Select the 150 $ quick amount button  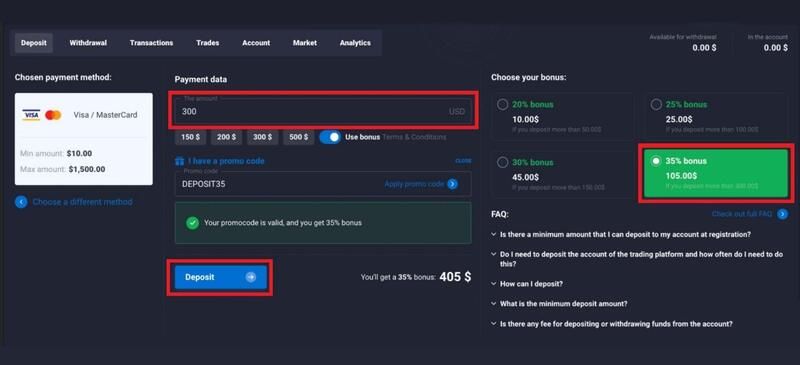pyautogui.click(x=190, y=137)
